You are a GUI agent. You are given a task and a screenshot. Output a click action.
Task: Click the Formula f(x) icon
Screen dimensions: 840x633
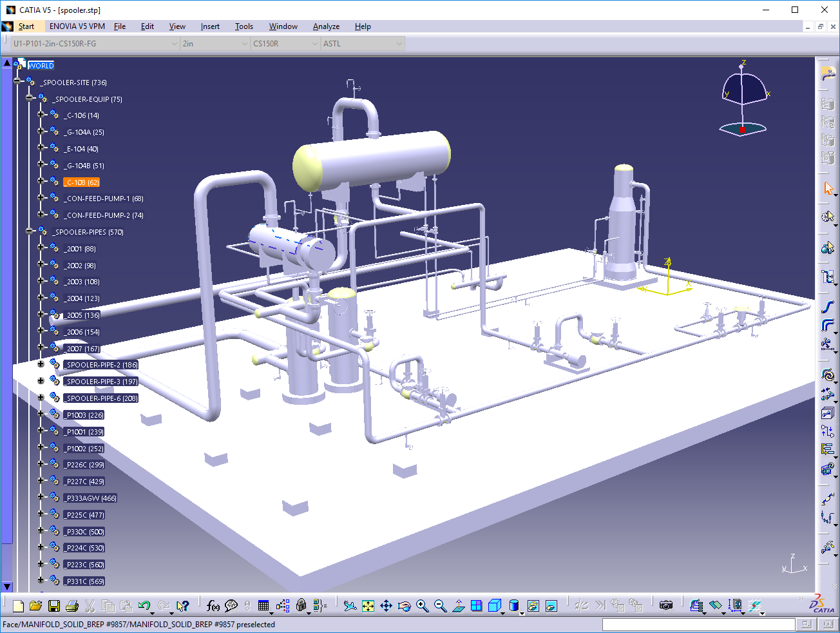213,606
